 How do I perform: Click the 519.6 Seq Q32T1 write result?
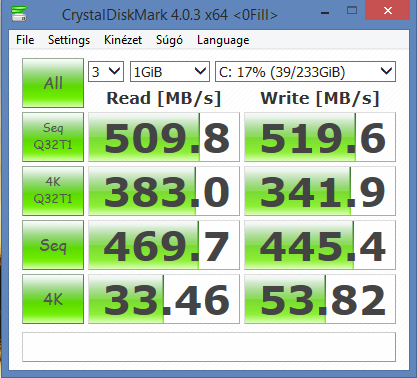pos(320,137)
